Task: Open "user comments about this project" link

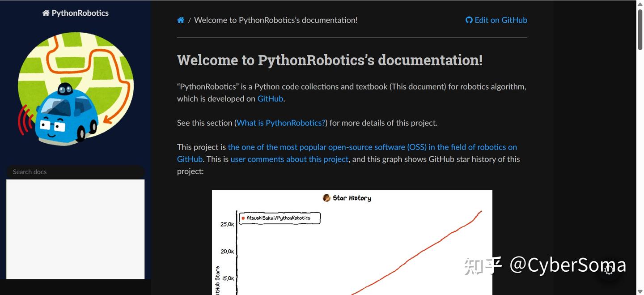Action: [x=289, y=159]
